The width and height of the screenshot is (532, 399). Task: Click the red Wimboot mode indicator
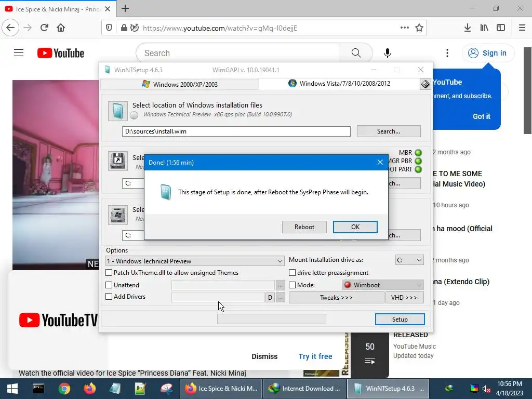tap(347, 285)
